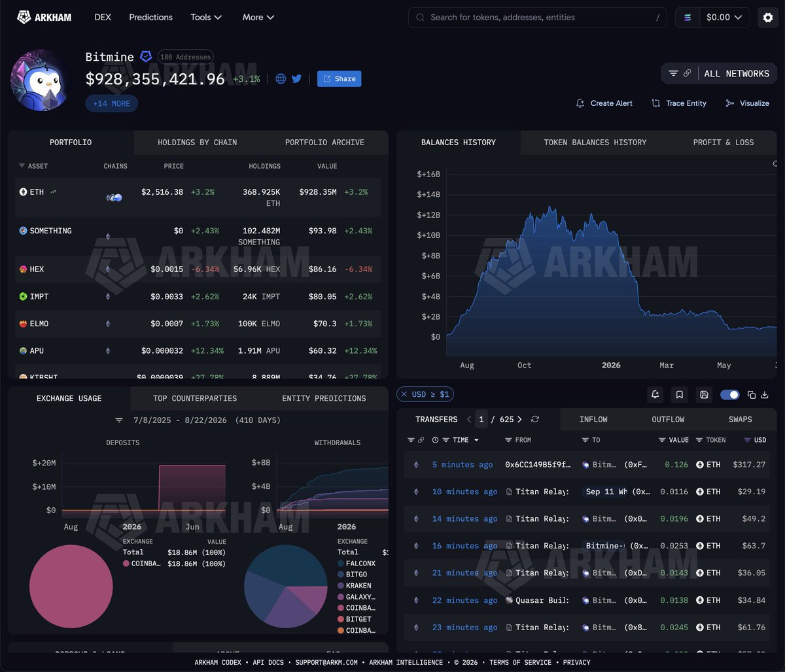Click the COINBASE deposits legend color dot
Screen dimensions: 785x672
pos(126,563)
